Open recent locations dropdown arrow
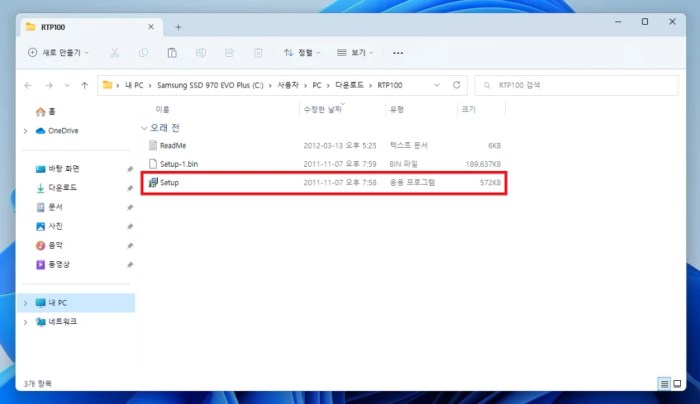The image size is (700, 404). pyautogui.click(x=67, y=85)
